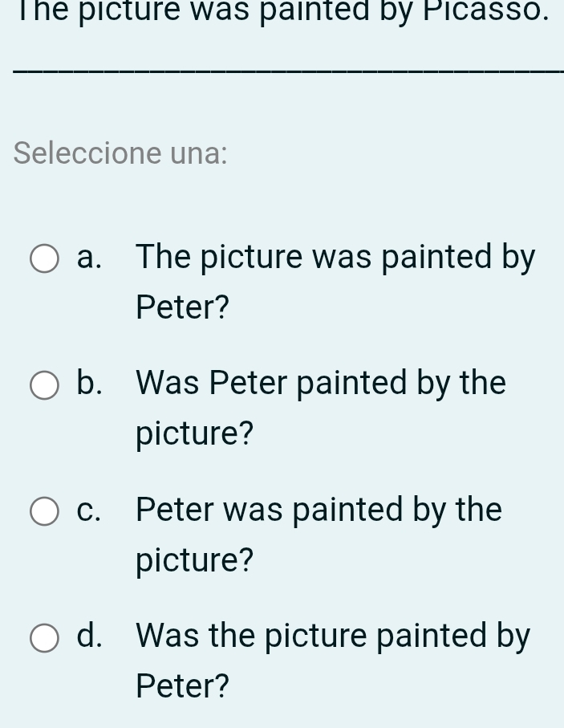Image resolution: width=564 pixels, height=728 pixels.
Task: Select radio button for option a
Action: point(44,258)
